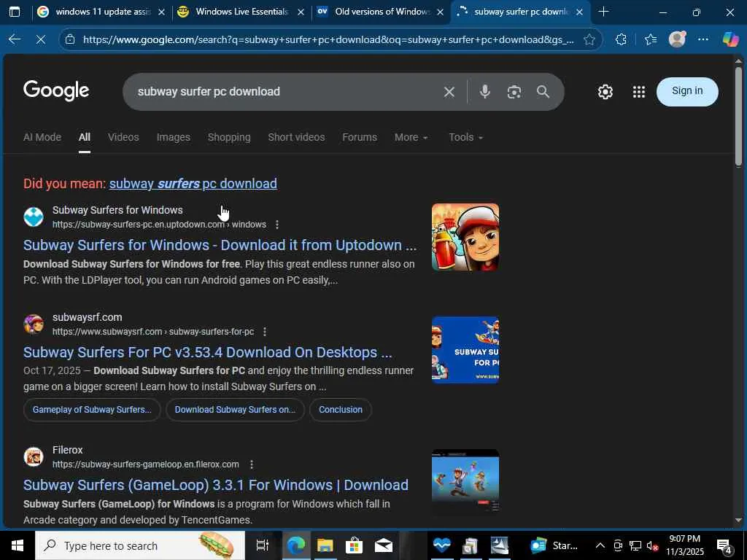The width and height of the screenshot is (747, 560).
Task: Close the subway surfer search tab
Action: pos(579,12)
